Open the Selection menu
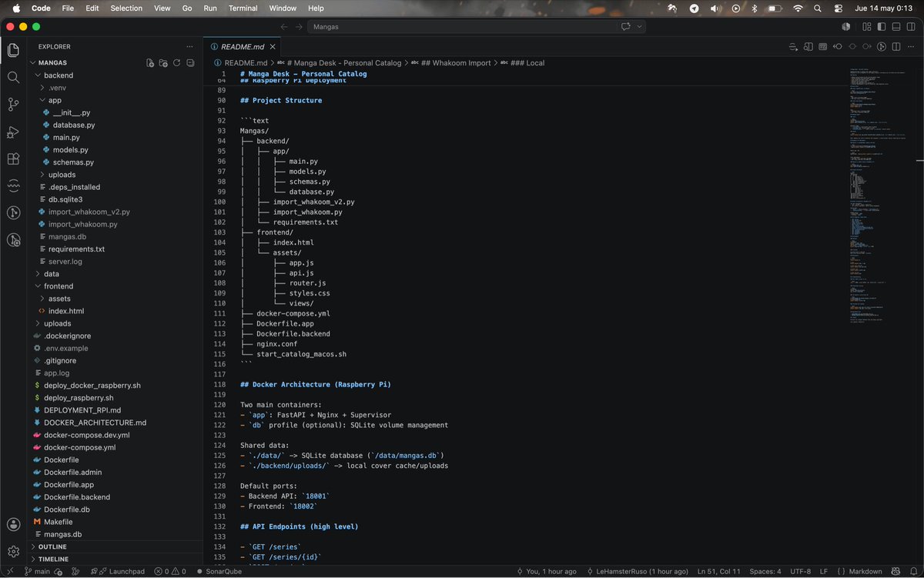Screen dimensions: 924x578 tap(126, 8)
